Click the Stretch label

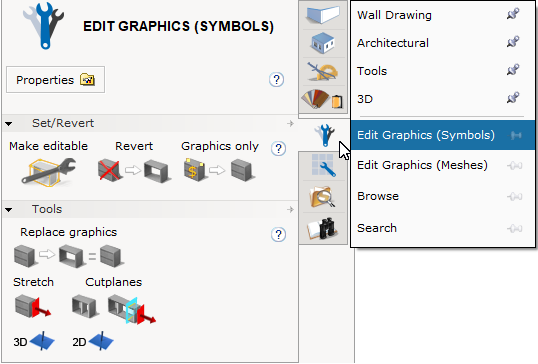(x=33, y=282)
